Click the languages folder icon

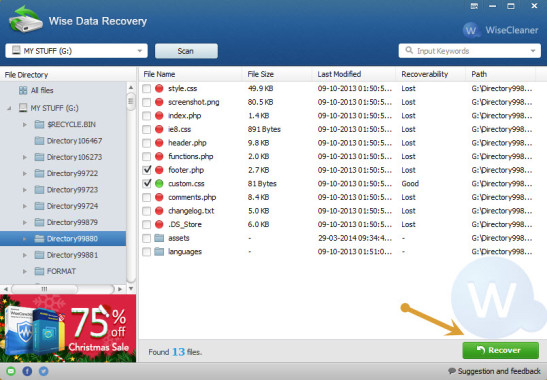point(159,252)
